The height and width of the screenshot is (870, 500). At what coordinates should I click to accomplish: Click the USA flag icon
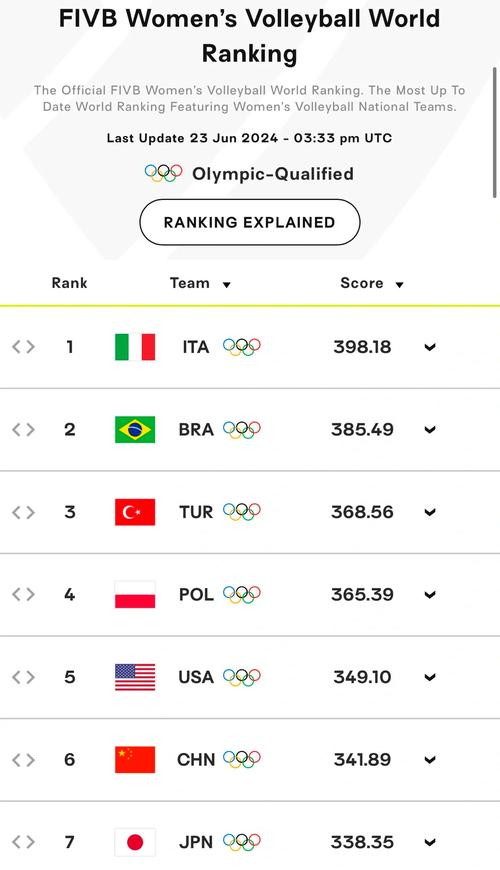point(135,677)
